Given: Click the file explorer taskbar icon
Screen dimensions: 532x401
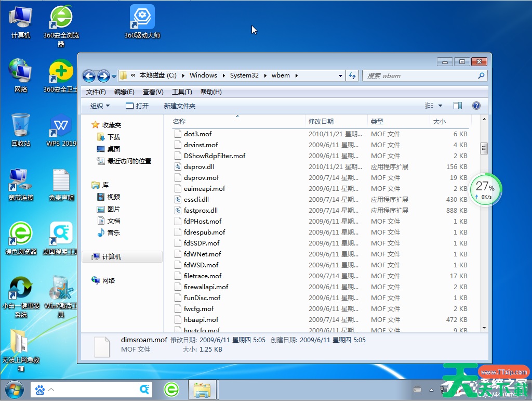Looking at the screenshot, I should [202, 389].
